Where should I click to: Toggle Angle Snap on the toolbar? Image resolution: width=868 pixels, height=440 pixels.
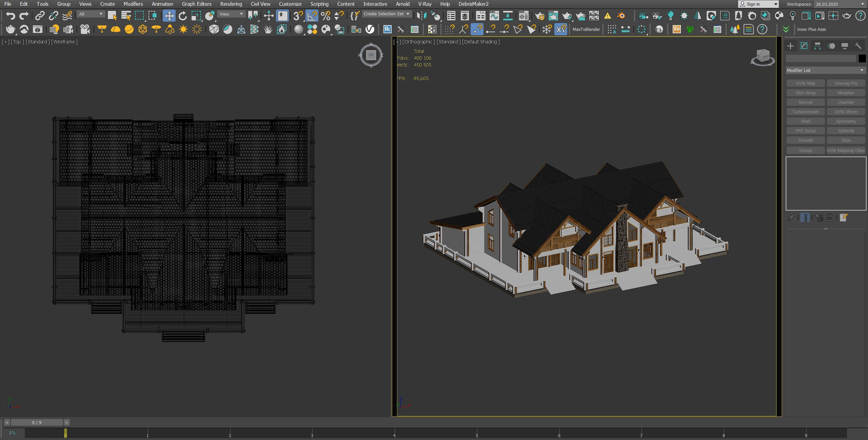(x=312, y=16)
